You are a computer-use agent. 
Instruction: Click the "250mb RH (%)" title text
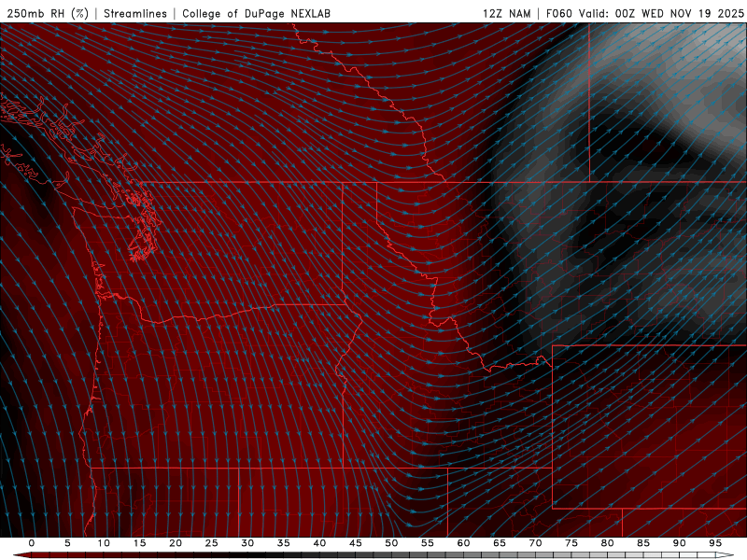[49, 13]
